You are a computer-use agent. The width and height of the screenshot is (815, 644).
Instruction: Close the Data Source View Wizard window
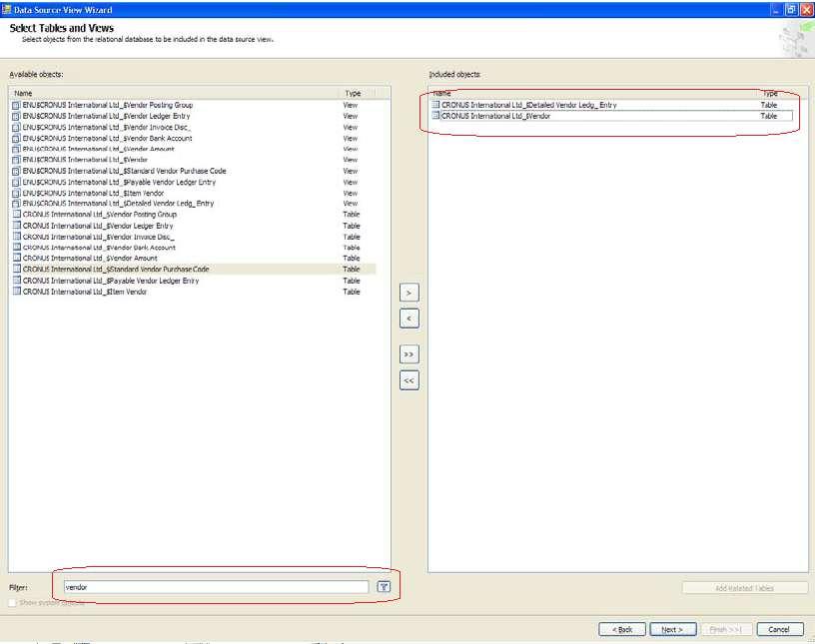(x=807, y=9)
